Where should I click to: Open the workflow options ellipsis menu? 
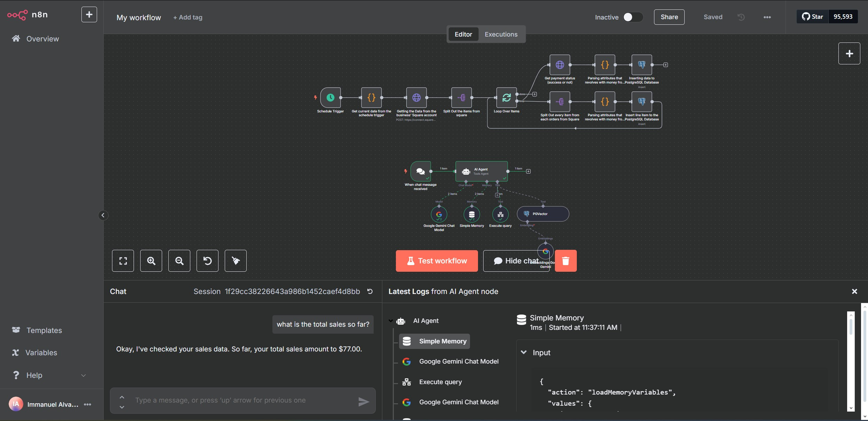click(767, 17)
